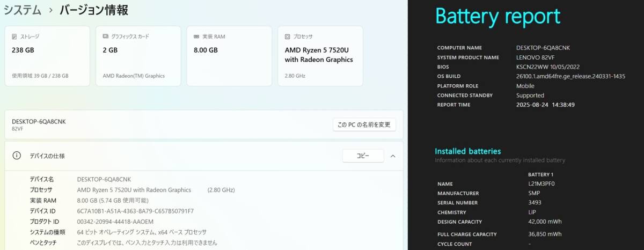Open the グラフィックス カード 2 GB card

pyautogui.click(x=138, y=56)
